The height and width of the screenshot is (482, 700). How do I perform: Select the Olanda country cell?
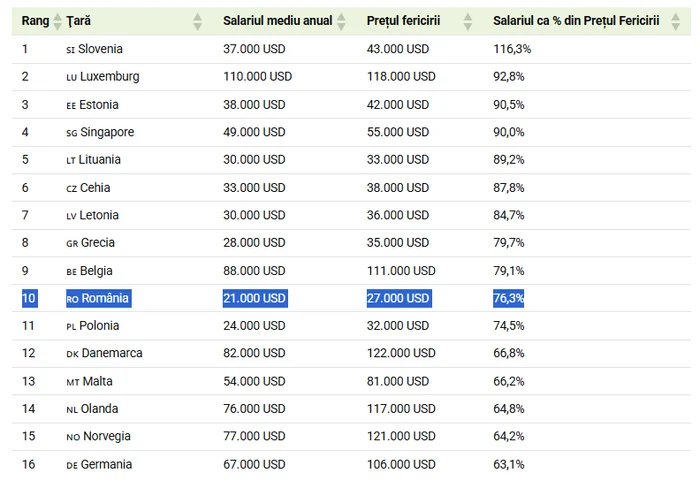coord(92,408)
